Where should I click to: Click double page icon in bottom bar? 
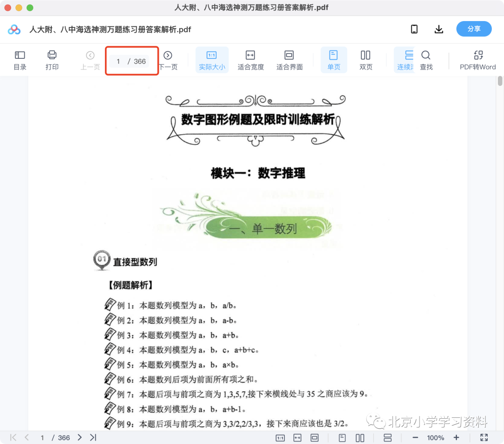360,438
